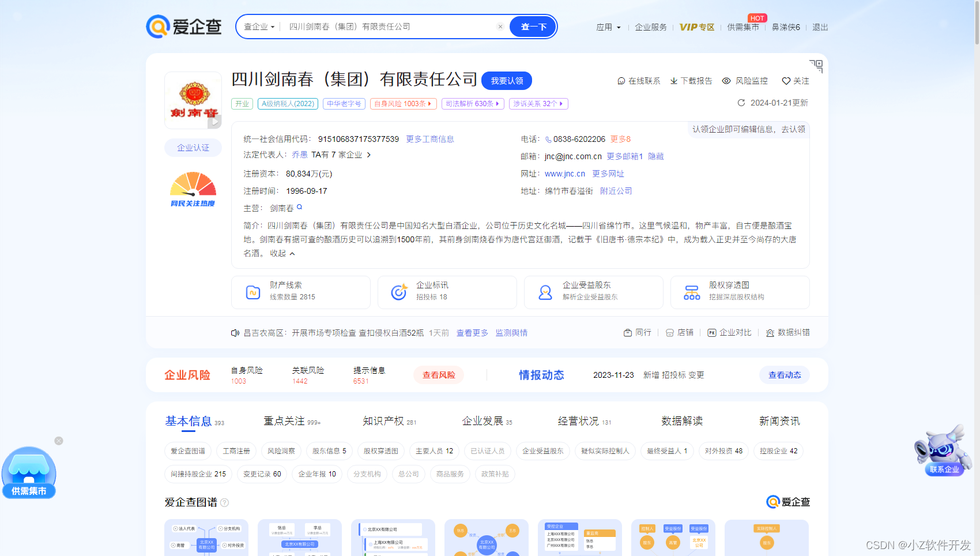The height and width of the screenshot is (556, 980).
Task: Open the floating 供需集市 shop icon
Action: 29,472
